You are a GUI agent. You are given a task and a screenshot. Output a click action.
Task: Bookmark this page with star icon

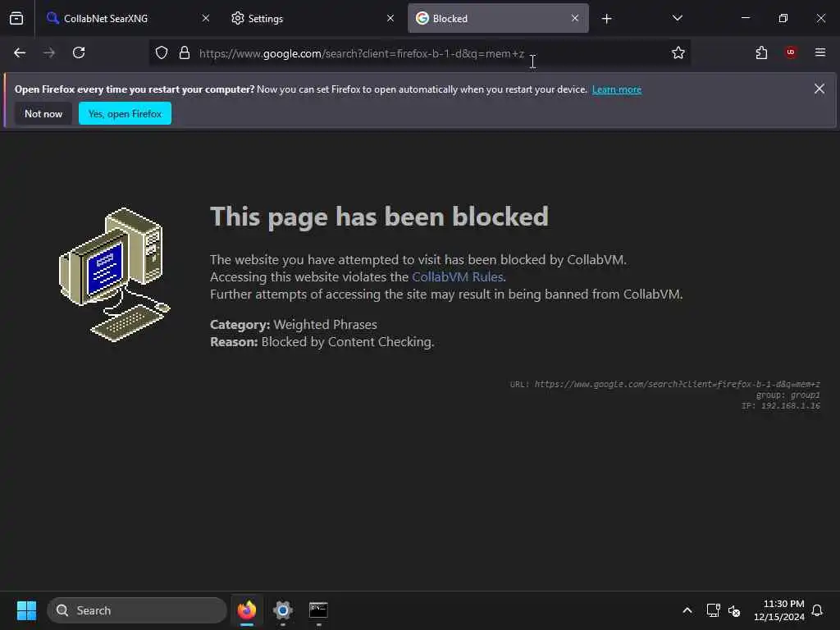[x=678, y=52]
